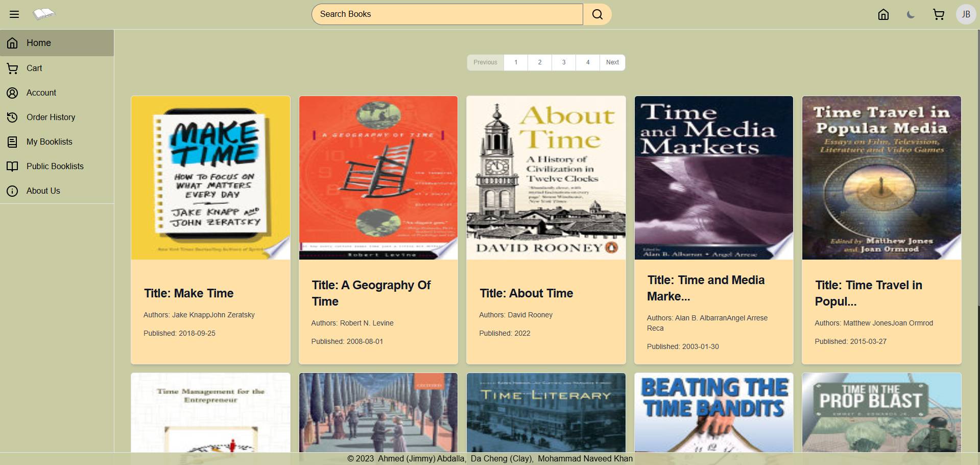Open Time Management for the Entrepreneur cover
The image size is (980, 465).
(x=210, y=412)
